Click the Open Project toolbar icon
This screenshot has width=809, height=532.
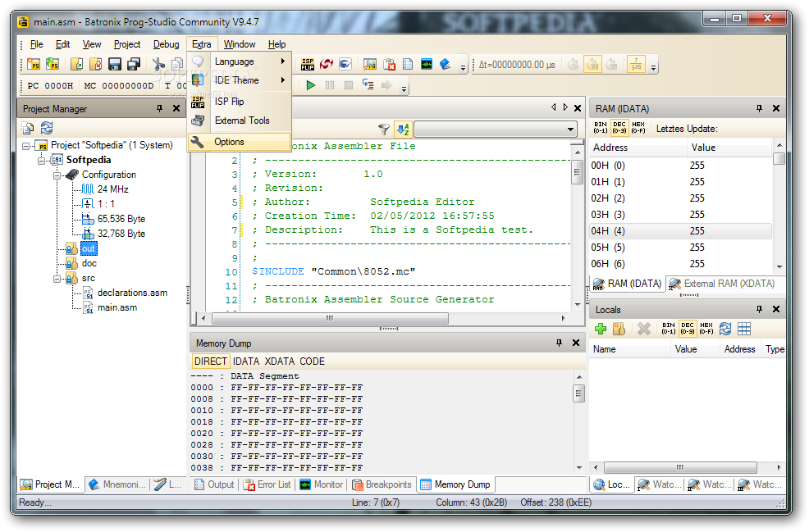(53, 65)
